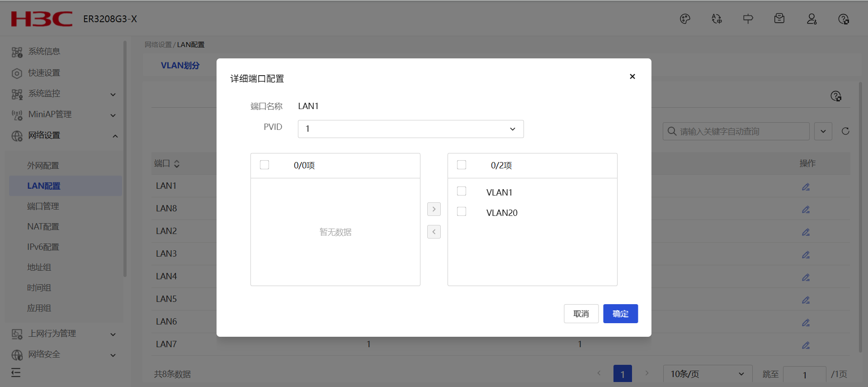Click the left arrow transfer button

(x=434, y=232)
